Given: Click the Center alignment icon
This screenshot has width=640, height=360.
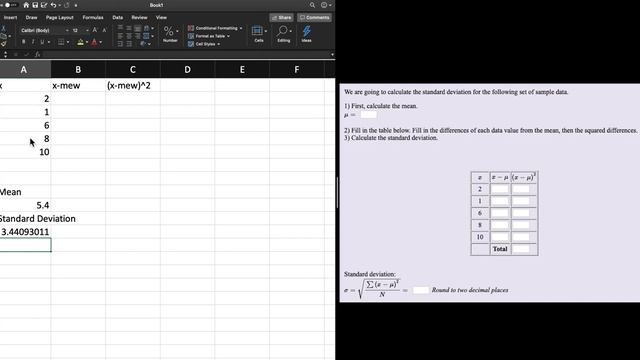Looking at the screenshot, I should pos(129,36).
